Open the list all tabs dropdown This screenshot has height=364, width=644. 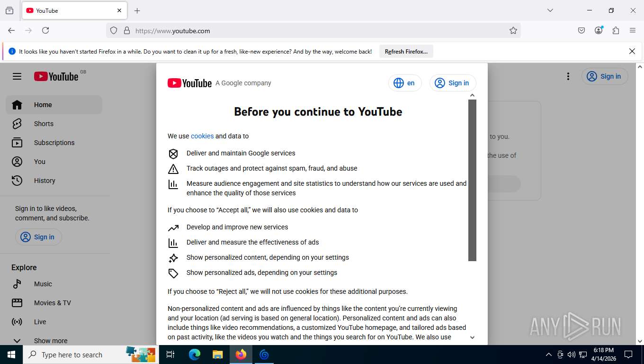tap(550, 10)
